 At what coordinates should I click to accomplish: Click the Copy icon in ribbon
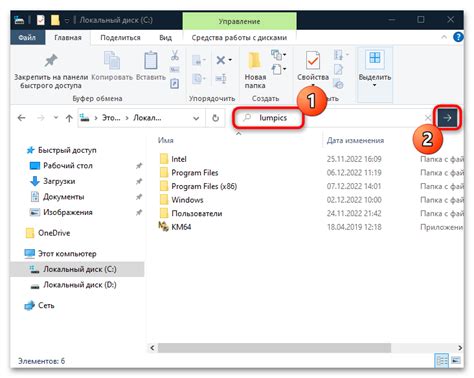point(112,60)
